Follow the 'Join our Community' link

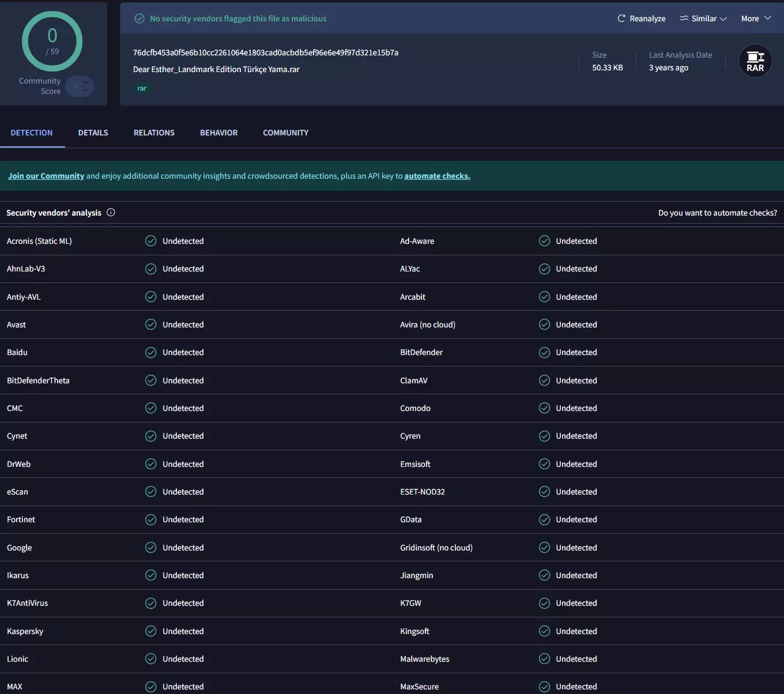(46, 176)
